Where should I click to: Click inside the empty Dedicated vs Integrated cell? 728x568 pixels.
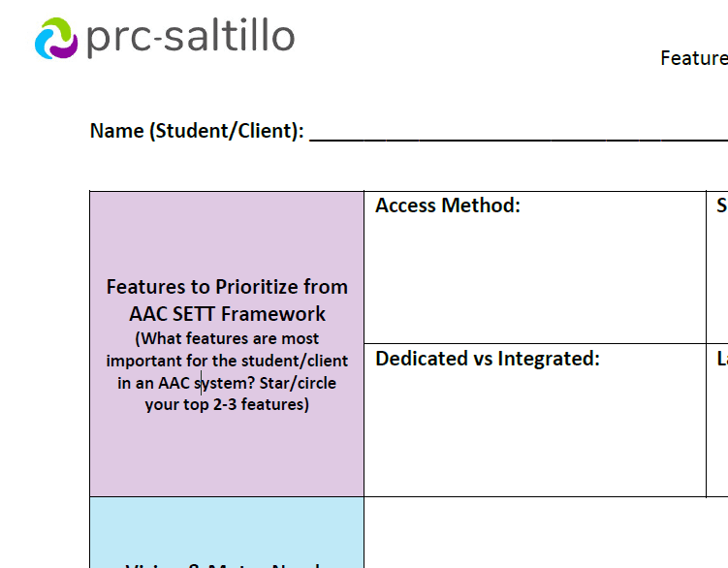click(535, 432)
